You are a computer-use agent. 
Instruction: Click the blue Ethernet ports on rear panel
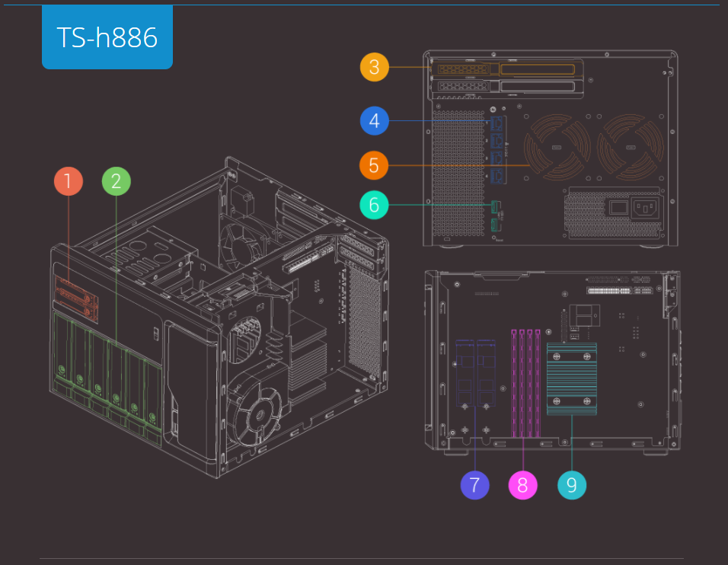coord(497,150)
